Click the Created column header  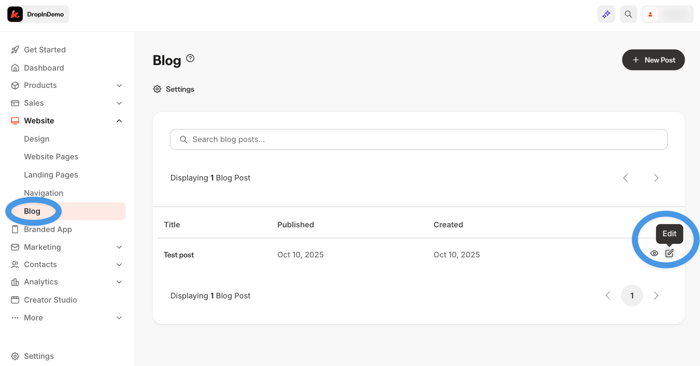448,225
